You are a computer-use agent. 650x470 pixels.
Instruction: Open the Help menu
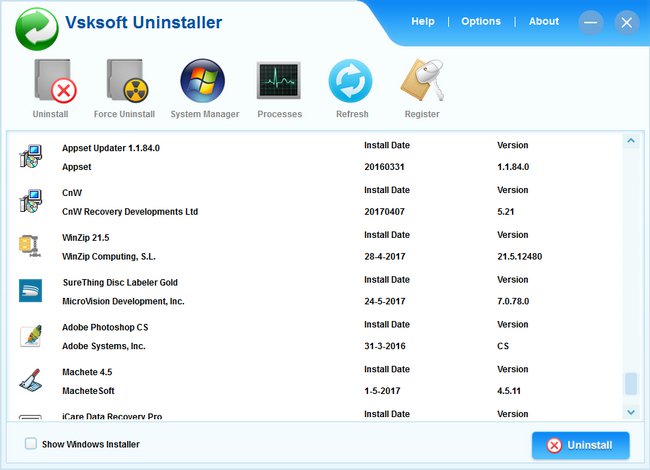[x=423, y=22]
